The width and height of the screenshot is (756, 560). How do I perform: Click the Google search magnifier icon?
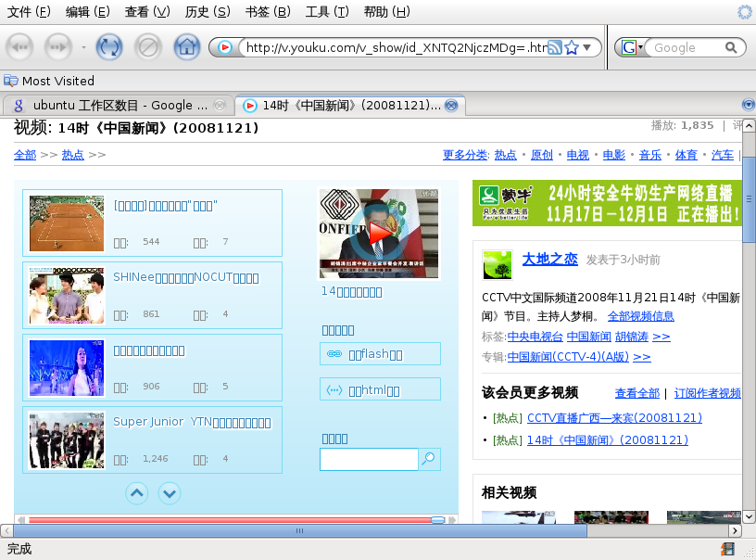pos(731,47)
